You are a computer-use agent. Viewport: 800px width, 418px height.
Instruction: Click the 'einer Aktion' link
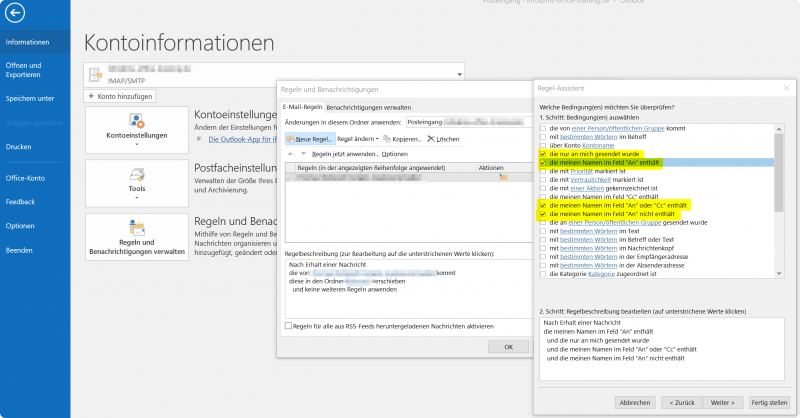click(587, 188)
